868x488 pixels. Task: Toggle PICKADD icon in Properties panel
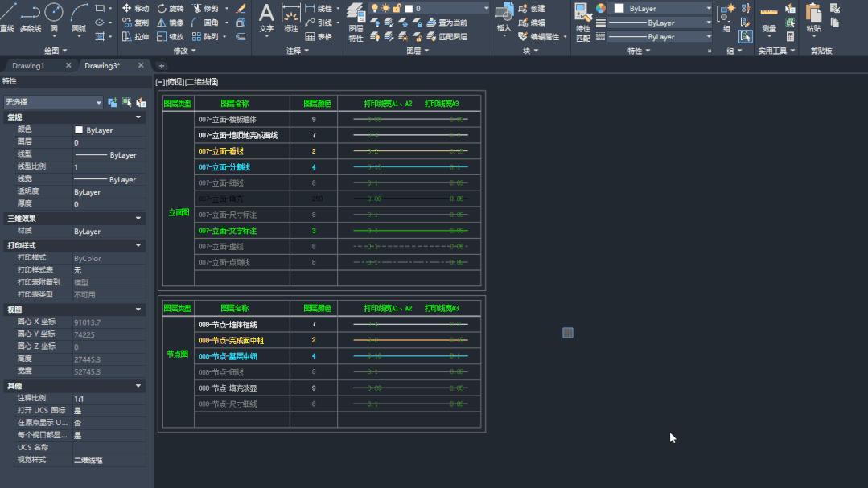click(x=113, y=102)
